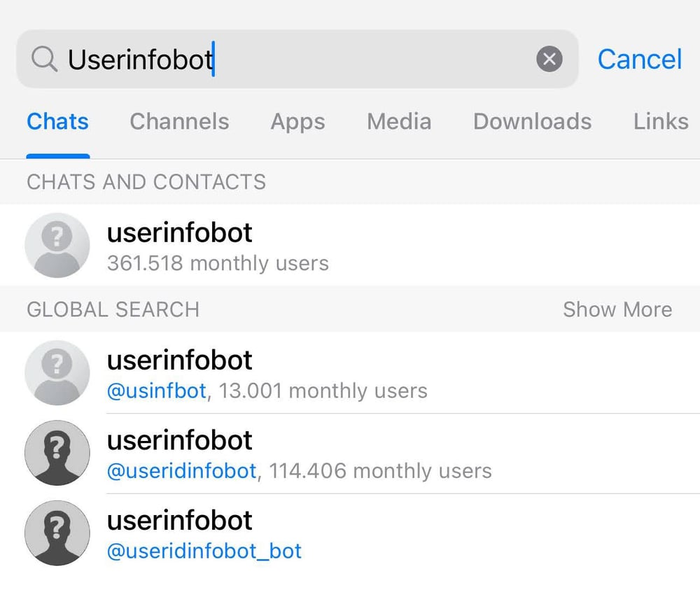Open the @useridinfobot_bot username link
Image resolution: width=700 pixels, height=611 pixels.
[204, 552]
